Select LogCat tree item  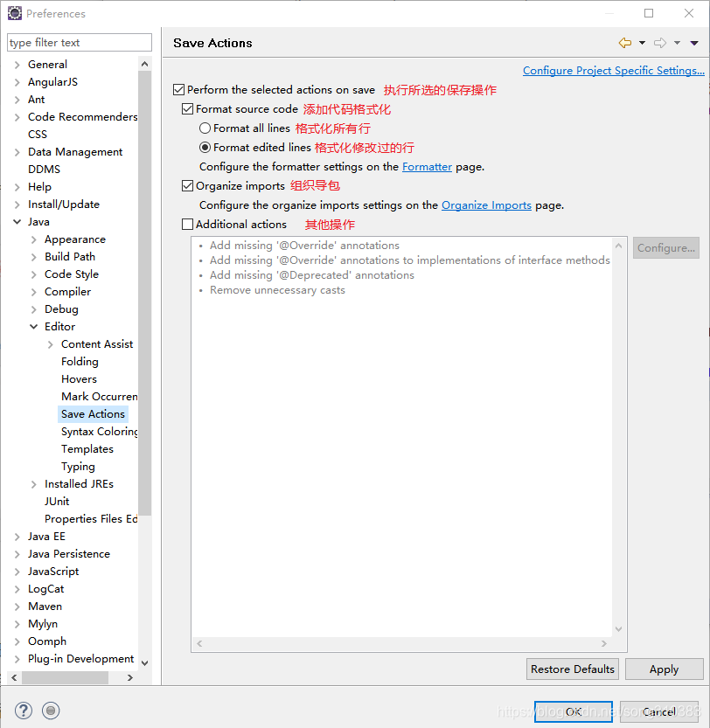[x=46, y=589]
